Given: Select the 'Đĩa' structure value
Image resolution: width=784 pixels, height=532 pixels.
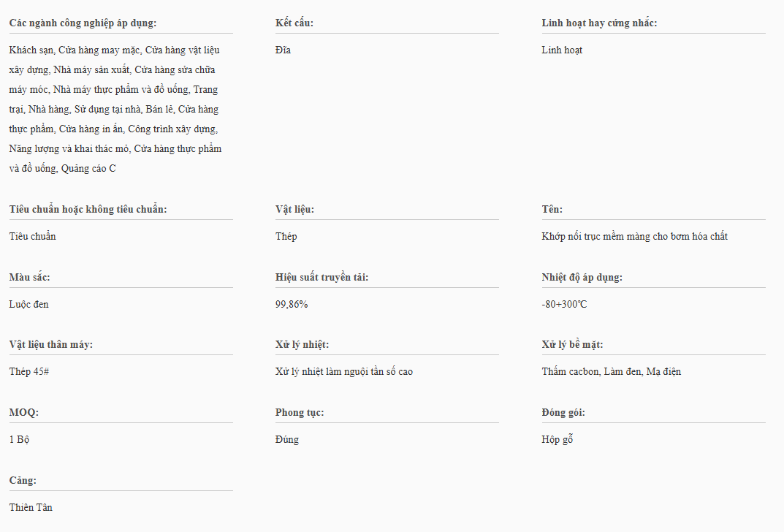Looking at the screenshot, I should 283,50.
